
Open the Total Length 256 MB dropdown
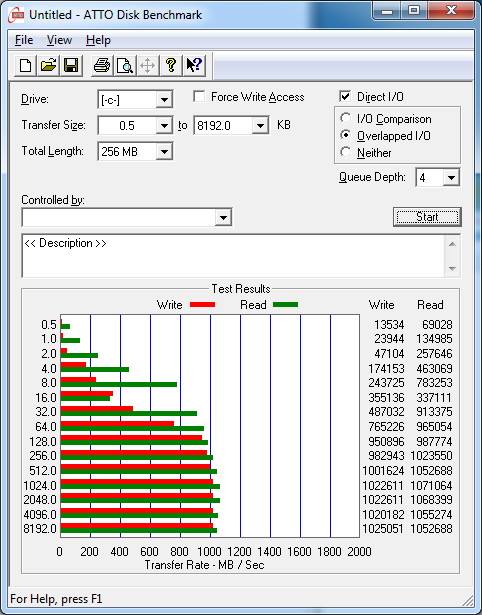coord(164,151)
